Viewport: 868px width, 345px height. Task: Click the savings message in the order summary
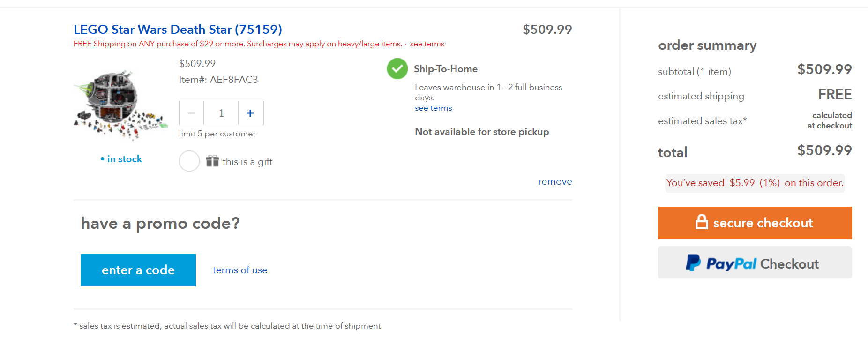click(755, 183)
